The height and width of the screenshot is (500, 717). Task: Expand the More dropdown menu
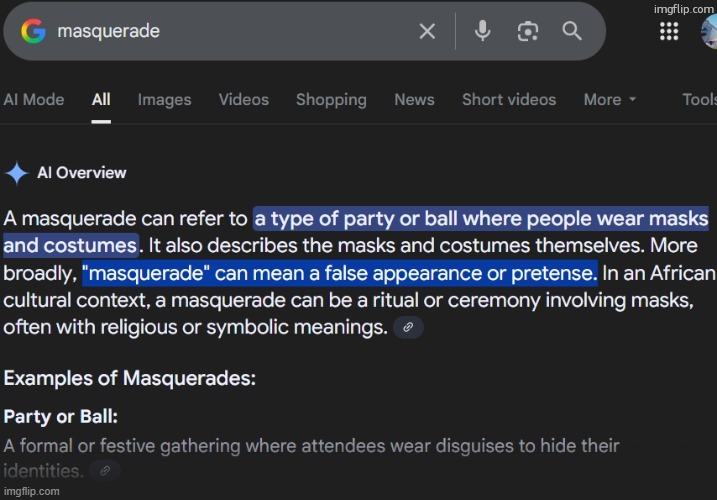[x=610, y=99]
